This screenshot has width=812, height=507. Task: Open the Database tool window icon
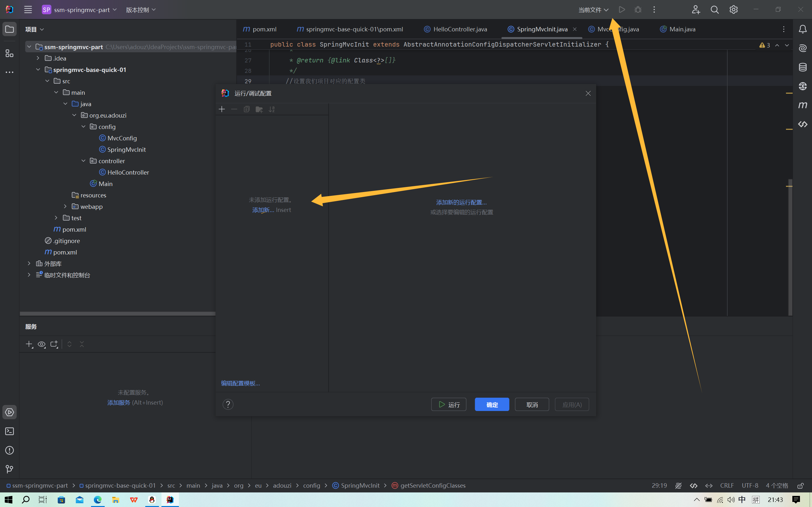point(802,67)
